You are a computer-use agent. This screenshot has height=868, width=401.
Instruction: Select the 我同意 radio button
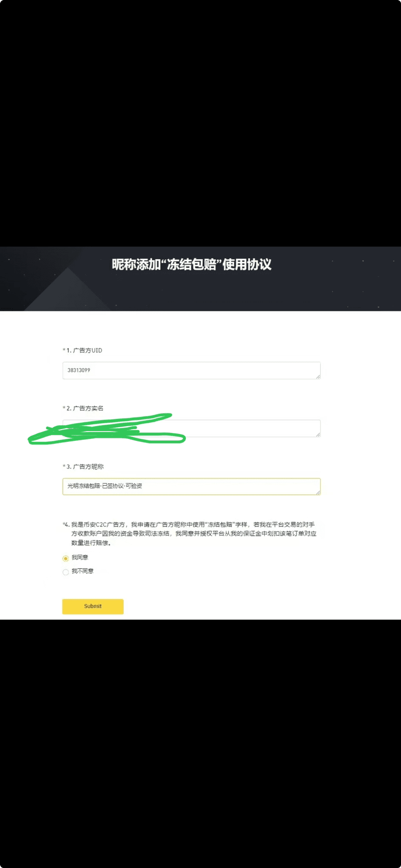point(65,558)
